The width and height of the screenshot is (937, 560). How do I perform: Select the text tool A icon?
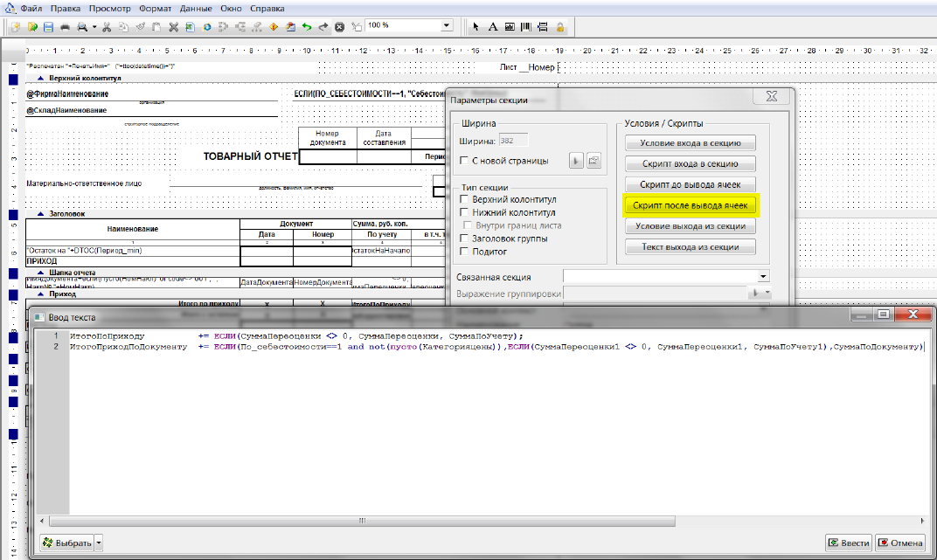pyautogui.click(x=492, y=27)
